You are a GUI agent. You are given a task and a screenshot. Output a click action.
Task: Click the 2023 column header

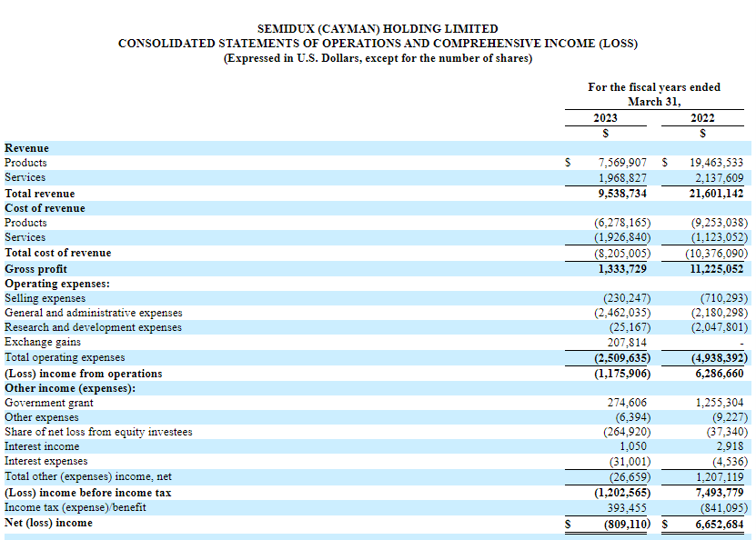(x=605, y=118)
